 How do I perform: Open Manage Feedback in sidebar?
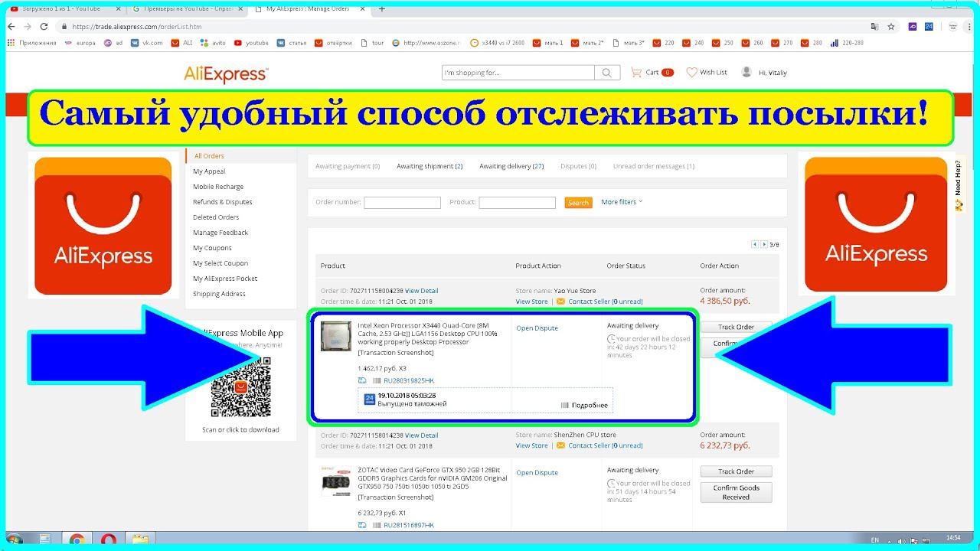click(220, 233)
